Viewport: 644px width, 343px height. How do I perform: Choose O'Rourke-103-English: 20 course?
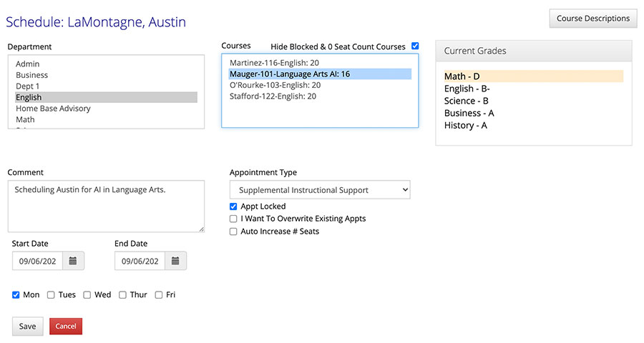pos(320,85)
